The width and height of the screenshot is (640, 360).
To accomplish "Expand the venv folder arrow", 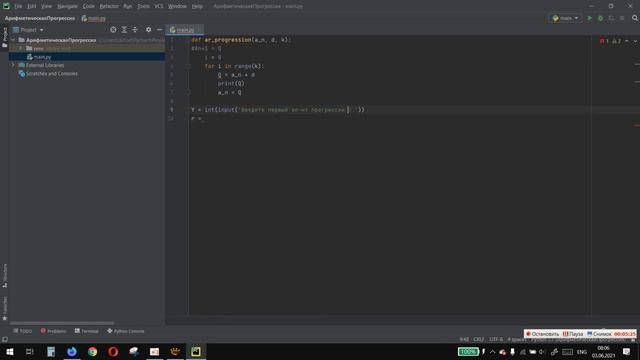I will [20, 48].
